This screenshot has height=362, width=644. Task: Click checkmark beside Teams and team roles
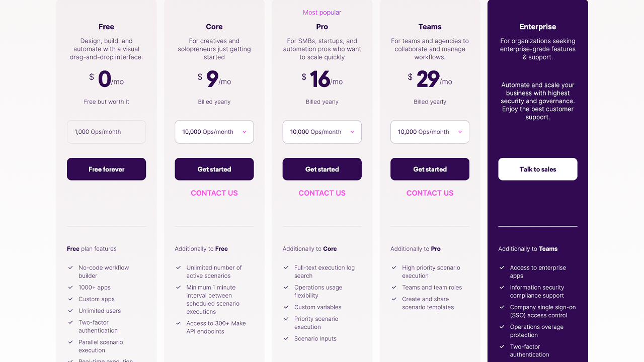(394, 288)
